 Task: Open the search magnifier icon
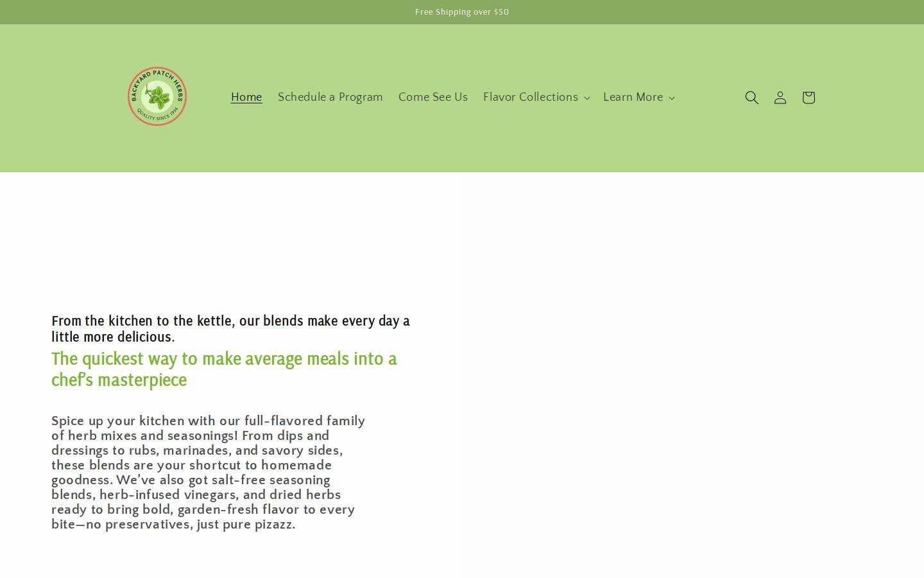coord(751,98)
